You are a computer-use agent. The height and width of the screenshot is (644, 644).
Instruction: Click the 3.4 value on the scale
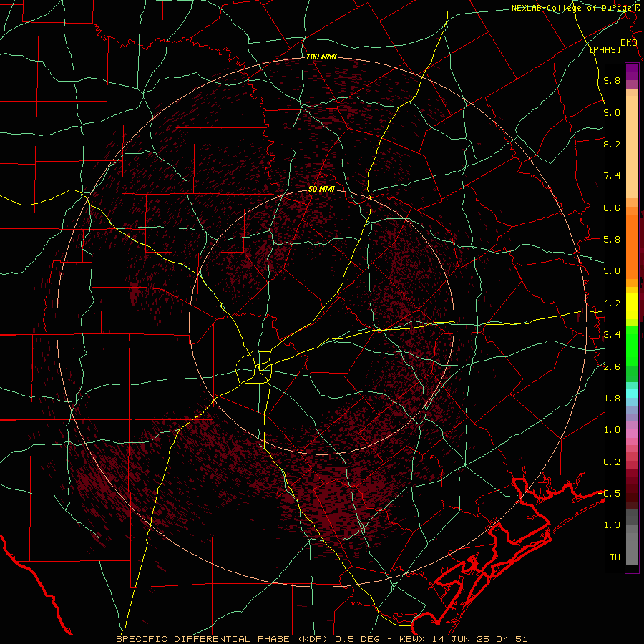(x=612, y=335)
